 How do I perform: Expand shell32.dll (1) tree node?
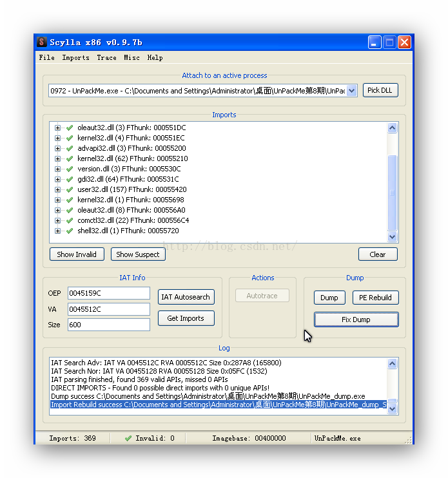(57, 231)
